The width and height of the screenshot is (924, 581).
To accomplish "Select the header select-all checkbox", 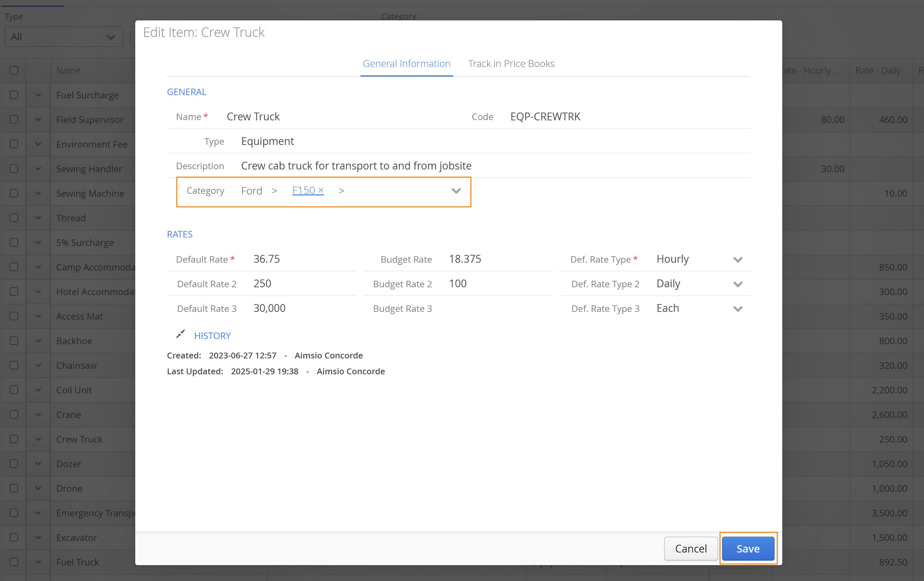I will click(14, 70).
